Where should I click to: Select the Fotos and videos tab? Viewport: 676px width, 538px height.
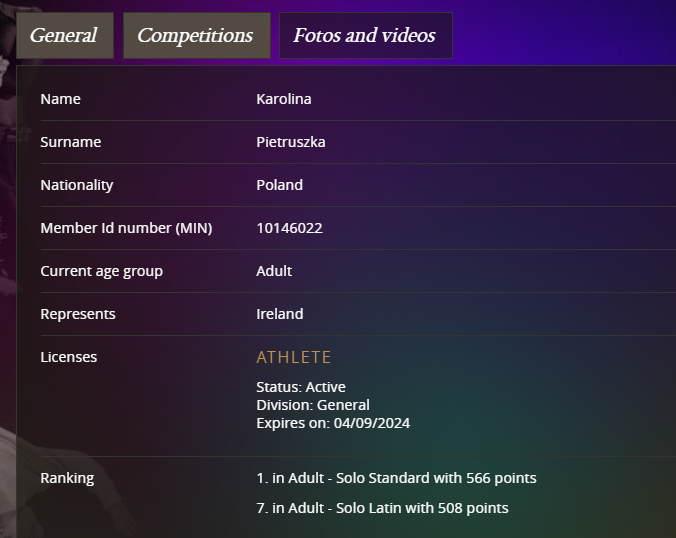(365, 36)
